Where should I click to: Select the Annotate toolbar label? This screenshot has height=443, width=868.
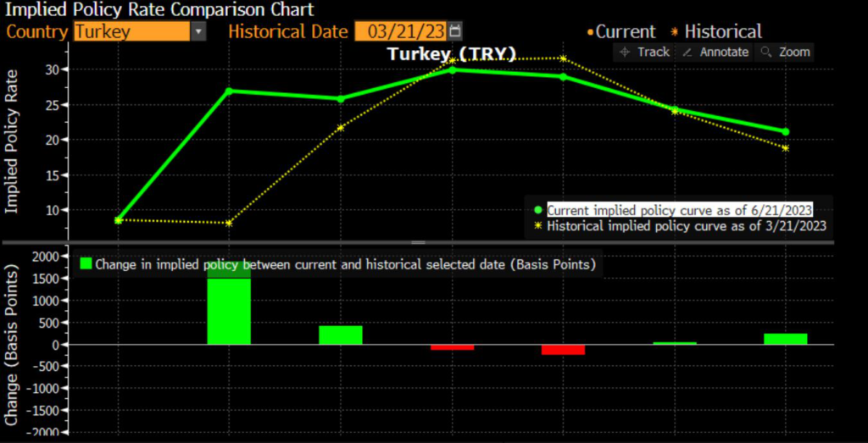[724, 53]
